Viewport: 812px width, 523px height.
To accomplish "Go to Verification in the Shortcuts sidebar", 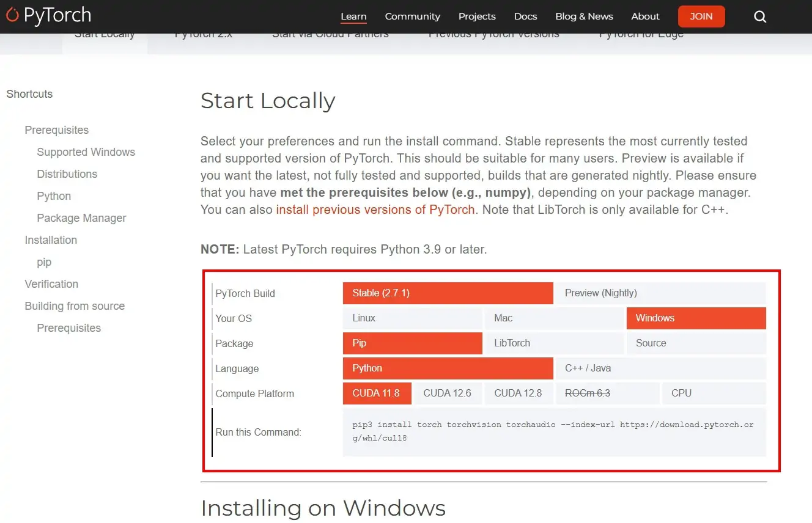I will (x=51, y=284).
